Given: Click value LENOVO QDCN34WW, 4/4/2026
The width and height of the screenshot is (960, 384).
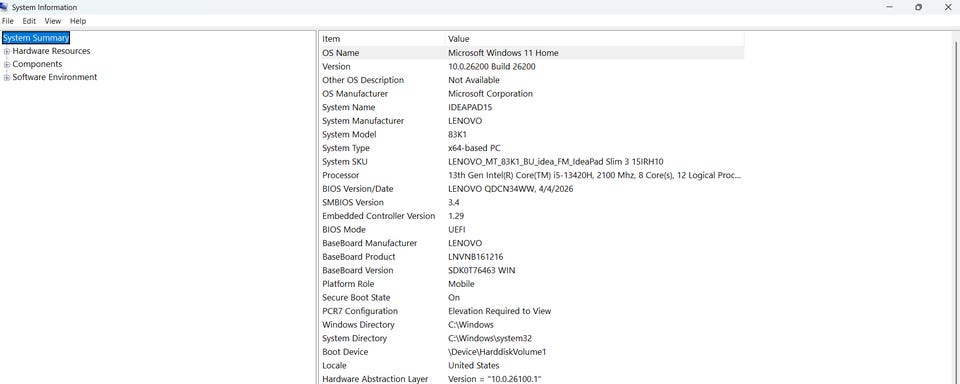Looking at the screenshot, I should (x=511, y=189).
